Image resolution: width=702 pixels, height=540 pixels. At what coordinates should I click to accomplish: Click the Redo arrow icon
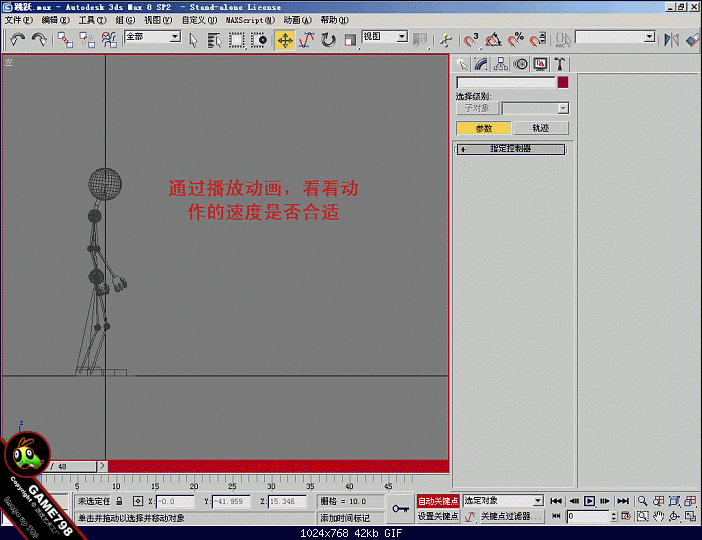tap(39, 40)
